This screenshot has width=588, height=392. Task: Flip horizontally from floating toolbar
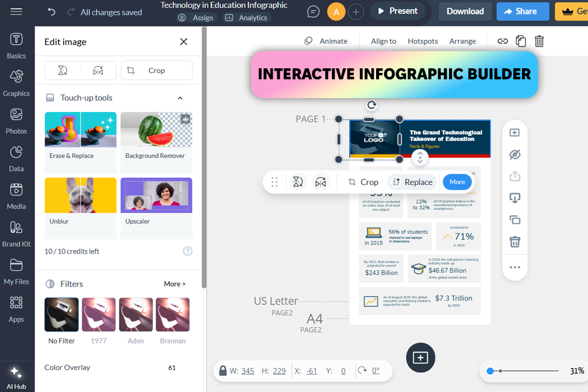(320, 182)
